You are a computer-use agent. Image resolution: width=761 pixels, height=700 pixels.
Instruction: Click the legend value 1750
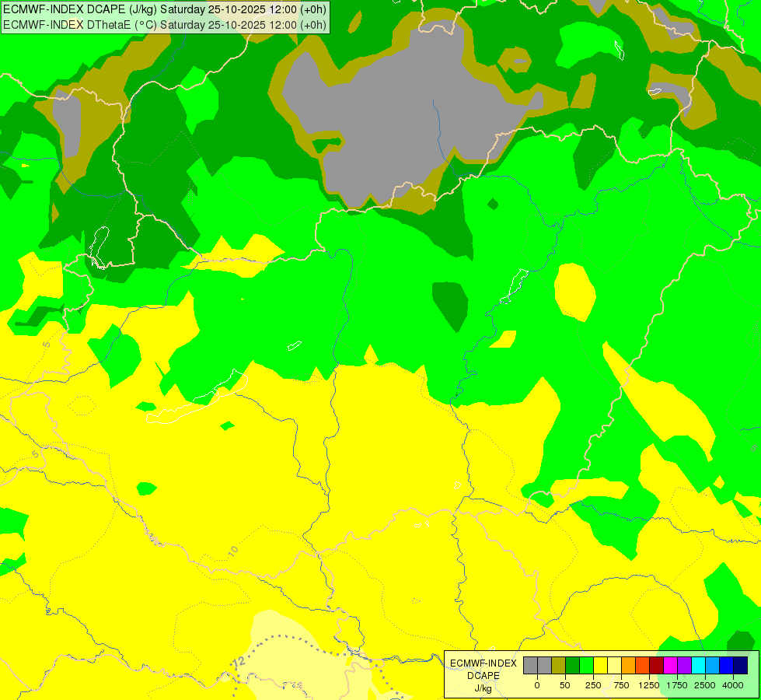click(x=677, y=685)
